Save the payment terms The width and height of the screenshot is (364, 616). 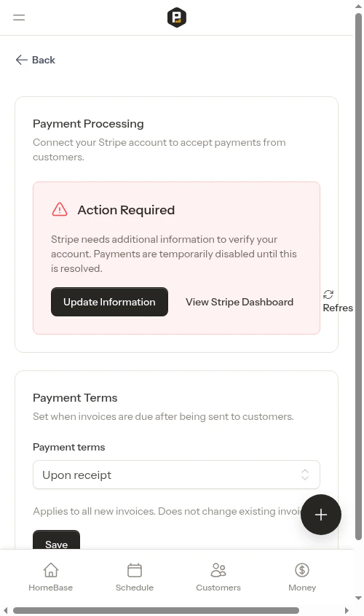pos(57,539)
